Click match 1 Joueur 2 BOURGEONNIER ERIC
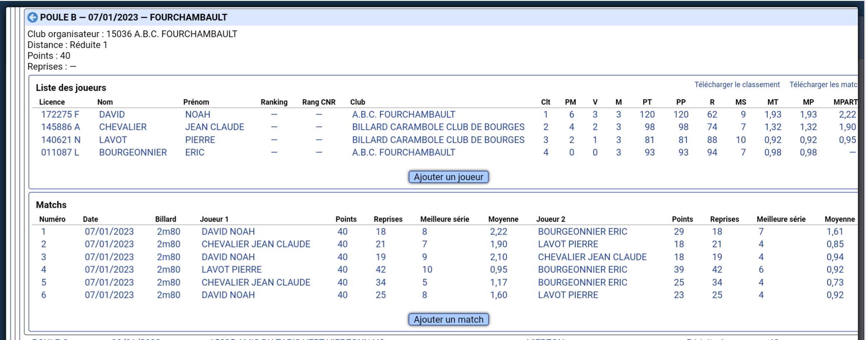Image resolution: width=868 pixels, height=340 pixels. [x=582, y=232]
